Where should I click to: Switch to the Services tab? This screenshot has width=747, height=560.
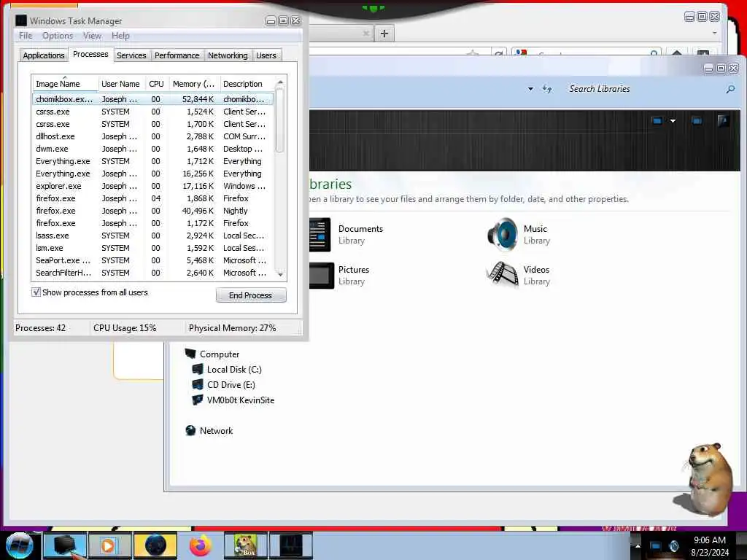coord(131,55)
